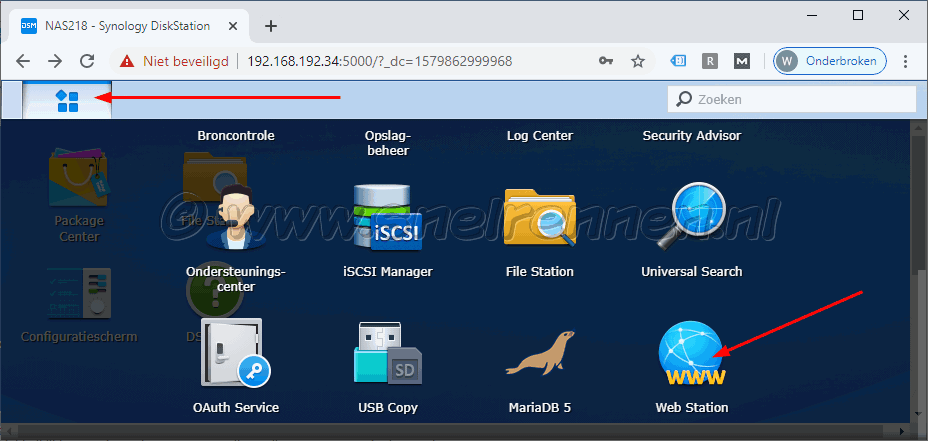The height and width of the screenshot is (441, 928).
Task: Click the Log Center label
Action: (540, 136)
